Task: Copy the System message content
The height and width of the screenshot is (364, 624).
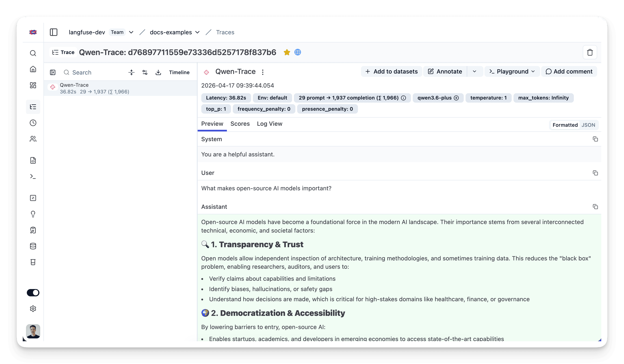Action: pos(595,139)
